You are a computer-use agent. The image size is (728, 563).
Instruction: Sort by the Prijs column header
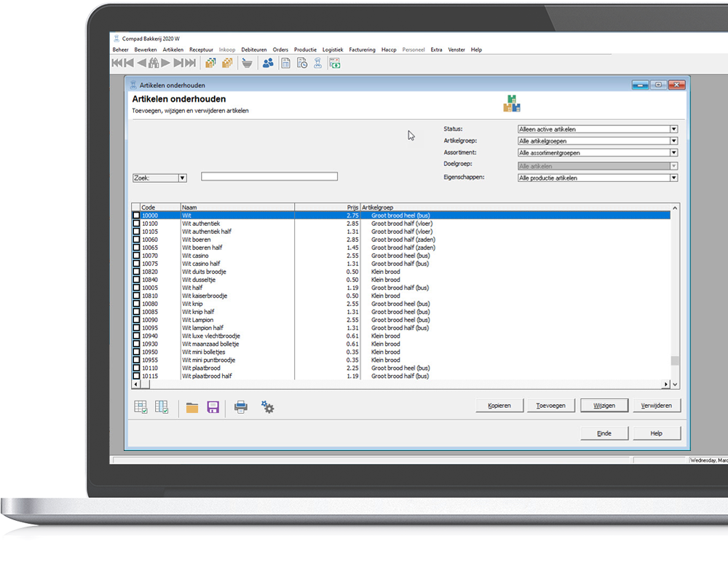click(328, 207)
